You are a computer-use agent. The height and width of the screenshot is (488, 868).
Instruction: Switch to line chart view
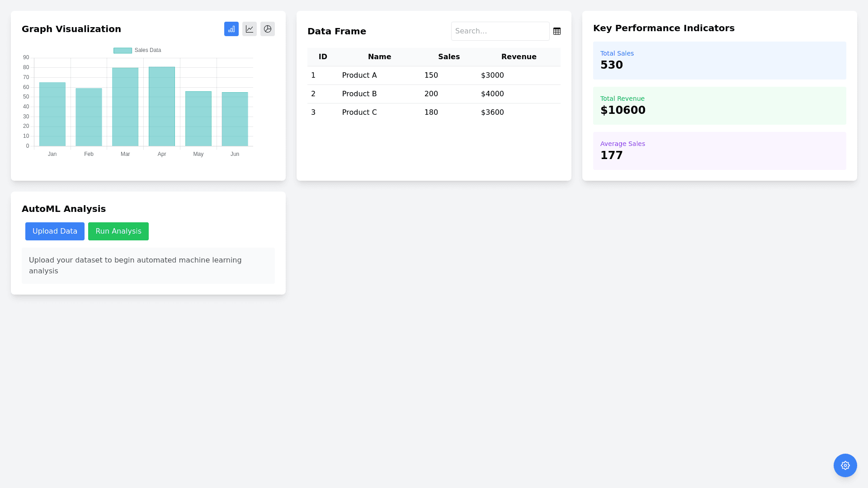pyautogui.click(x=250, y=29)
